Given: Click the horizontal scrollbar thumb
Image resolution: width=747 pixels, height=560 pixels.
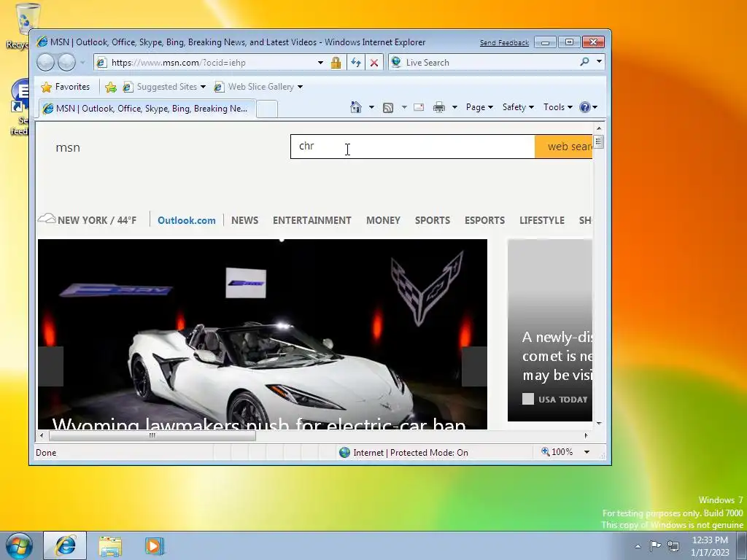Looking at the screenshot, I should 152,435.
